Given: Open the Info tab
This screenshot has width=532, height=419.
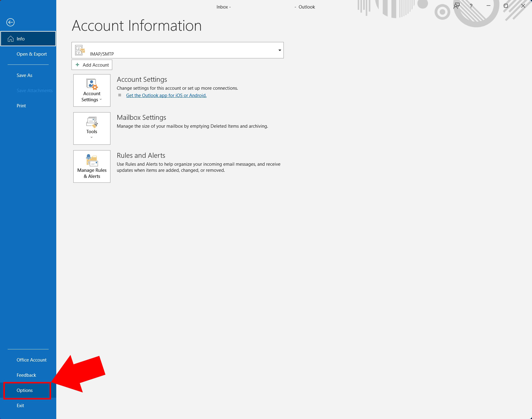Looking at the screenshot, I should (28, 39).
